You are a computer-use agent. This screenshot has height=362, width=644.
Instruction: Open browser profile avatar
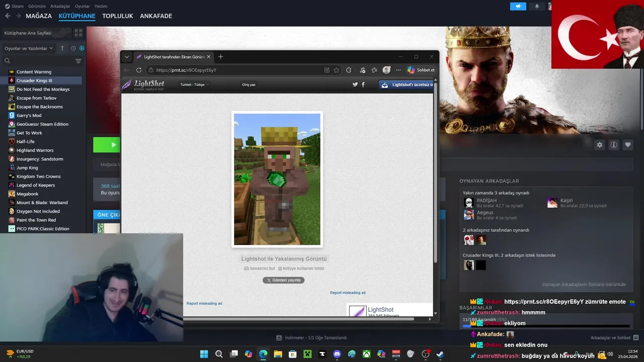pyautogui.click(x=386, y=70)
